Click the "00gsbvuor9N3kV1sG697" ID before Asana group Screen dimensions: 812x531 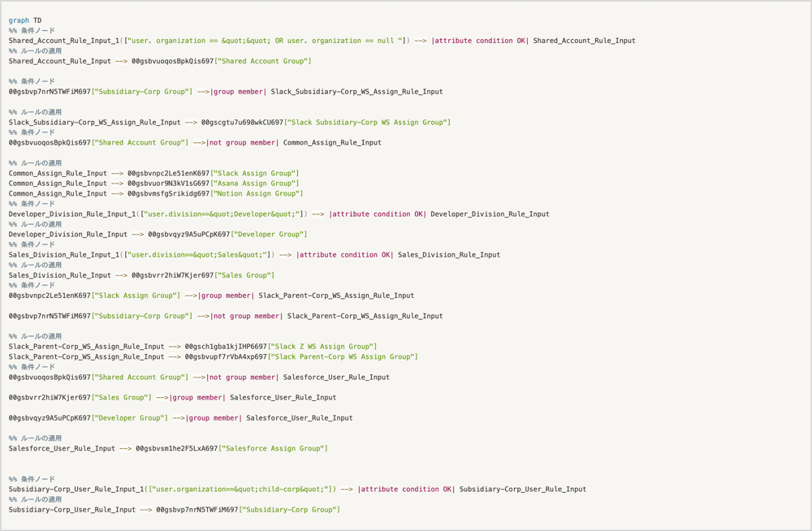click(x=168, y=183)
